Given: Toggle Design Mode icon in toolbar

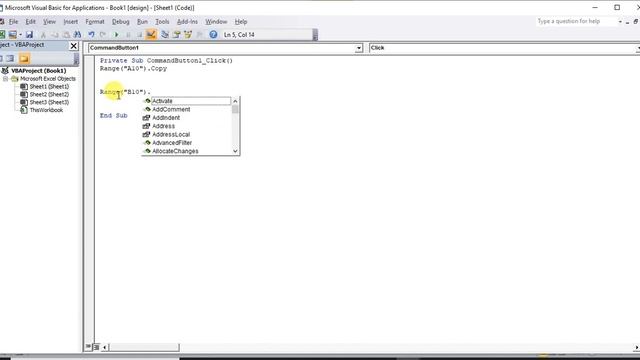Looking at the screenshot, I should 151,35.
